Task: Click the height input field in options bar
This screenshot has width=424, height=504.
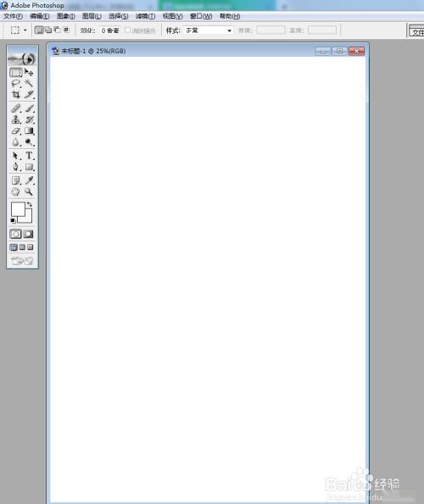Action: point(322,30)
